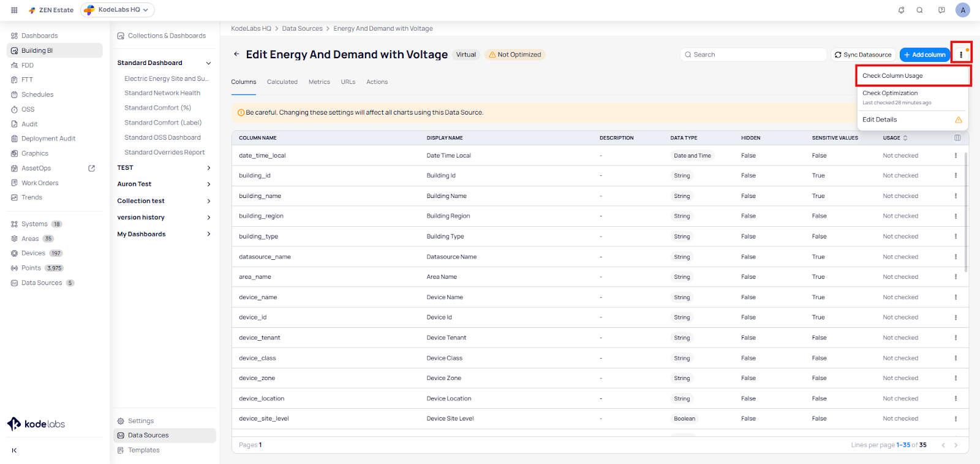The image size is (980, 464).
Task: Click the user avatar A icon
Action: pos(963,10)
